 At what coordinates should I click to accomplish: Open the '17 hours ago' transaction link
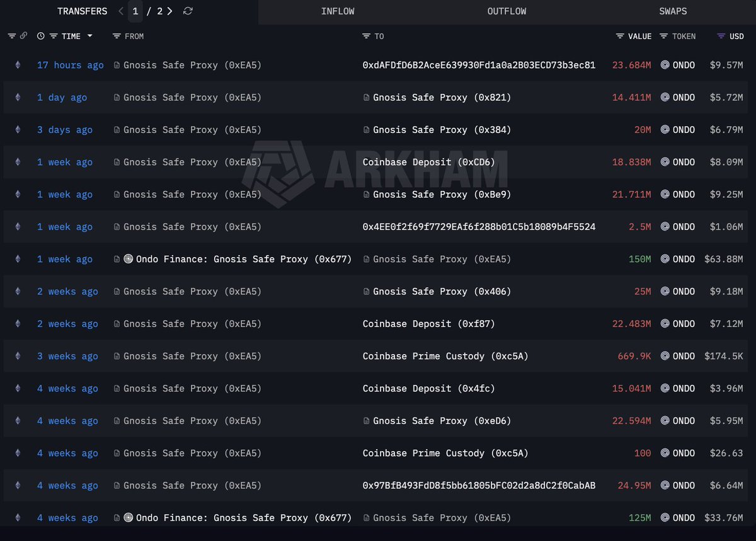click(x=71, y=65)
